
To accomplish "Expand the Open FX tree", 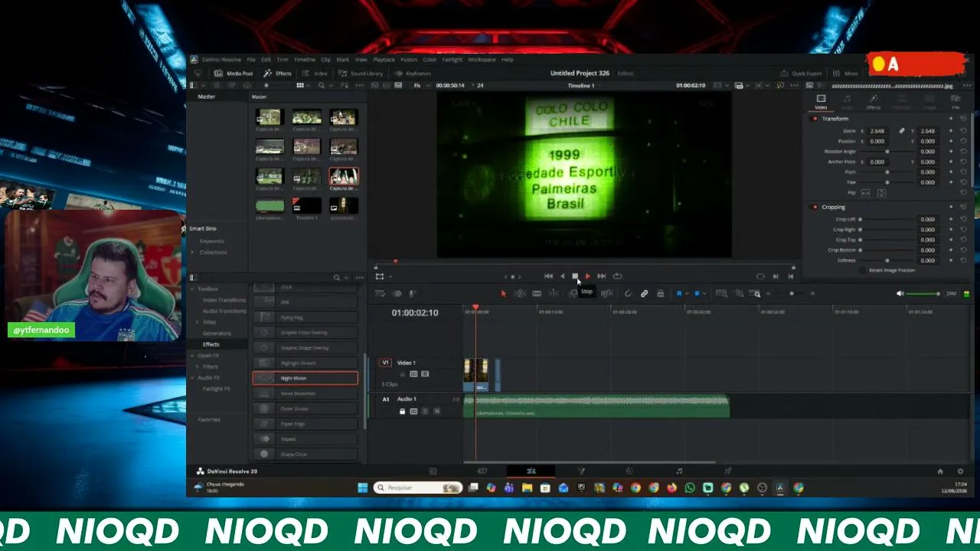I will (192, 356).
